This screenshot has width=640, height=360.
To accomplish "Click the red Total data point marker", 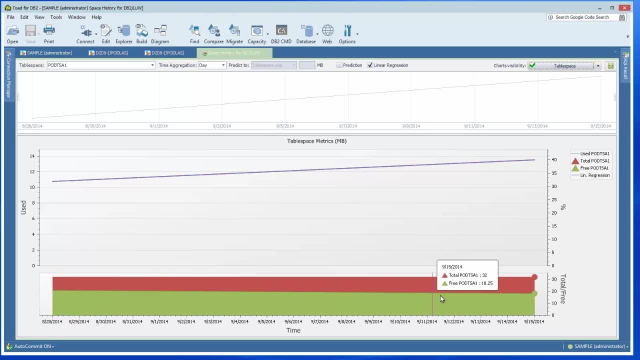I will [x=534, y=277].
